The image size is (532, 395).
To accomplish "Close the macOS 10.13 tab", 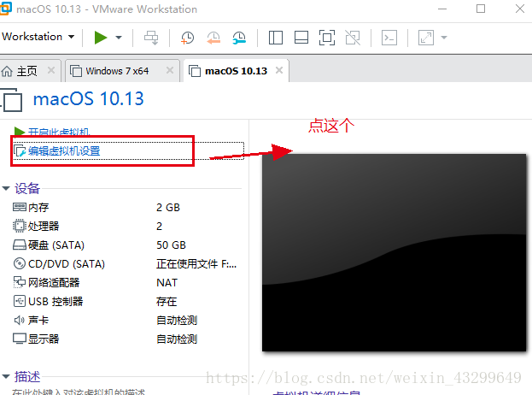I will (x=279, y=70).
